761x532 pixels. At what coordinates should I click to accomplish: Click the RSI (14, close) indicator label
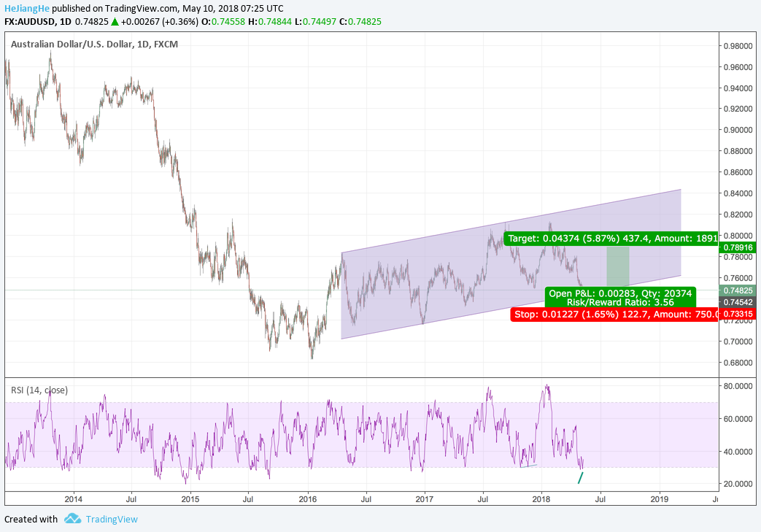(x=39, y=390)
